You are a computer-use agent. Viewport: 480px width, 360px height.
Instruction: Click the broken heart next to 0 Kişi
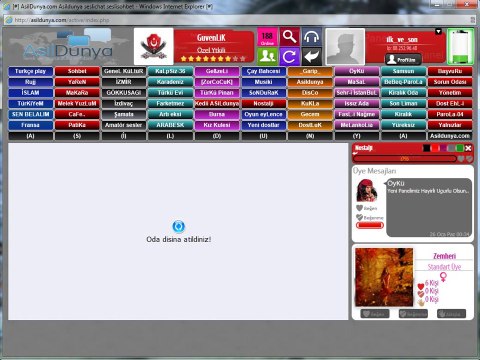click(x=421, y=294)
